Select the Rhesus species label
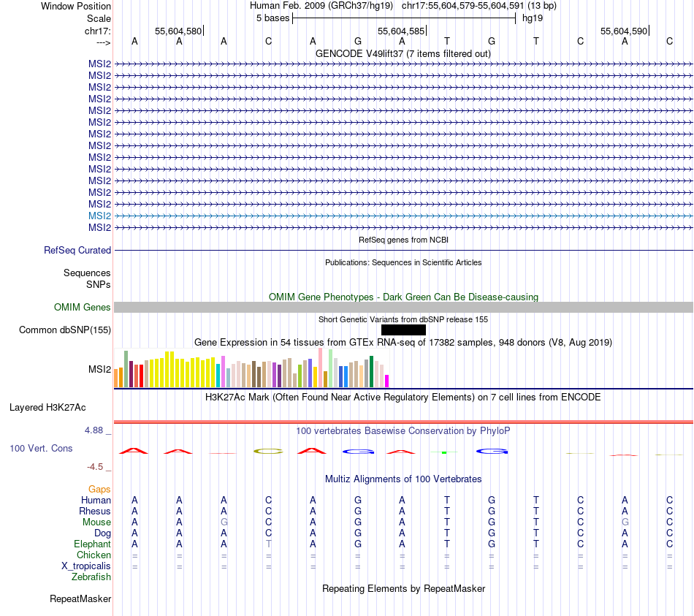The height and width of the screenshot is (616, 694). coord(95,511)
